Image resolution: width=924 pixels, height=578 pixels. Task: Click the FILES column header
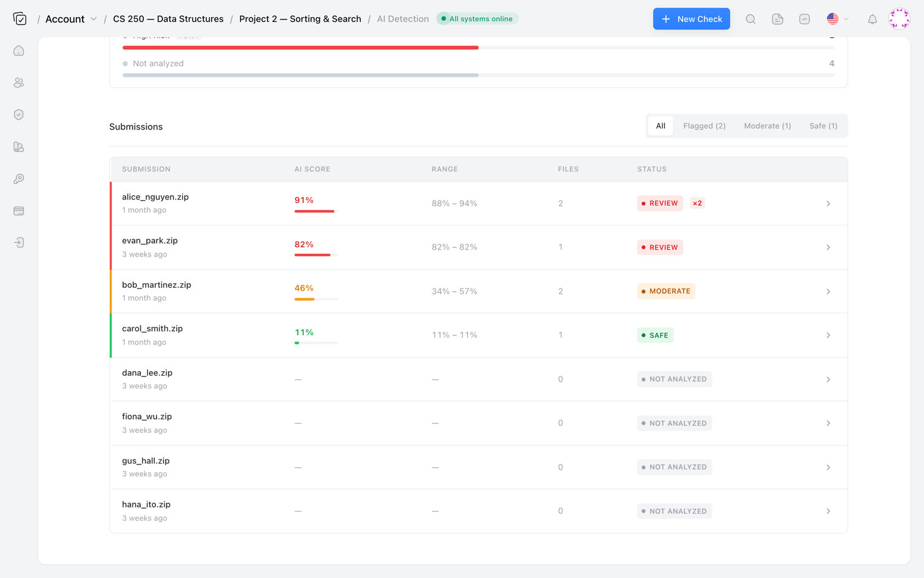point(568,169)
